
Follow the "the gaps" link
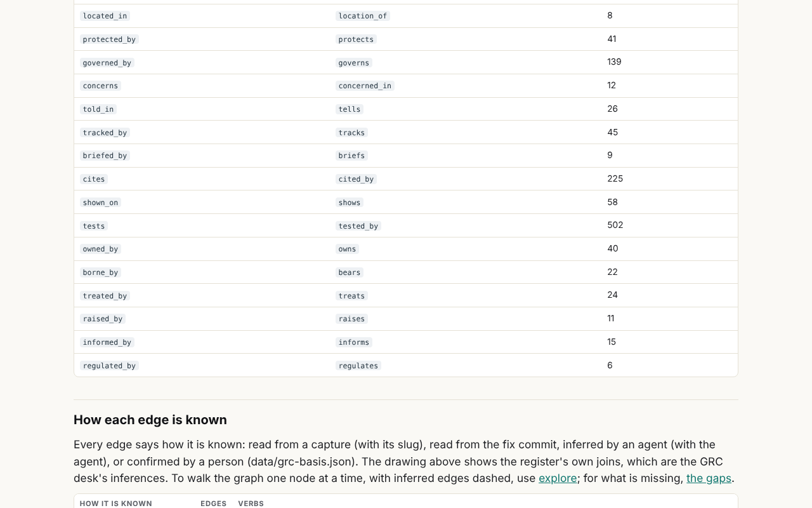click(709, 478)
